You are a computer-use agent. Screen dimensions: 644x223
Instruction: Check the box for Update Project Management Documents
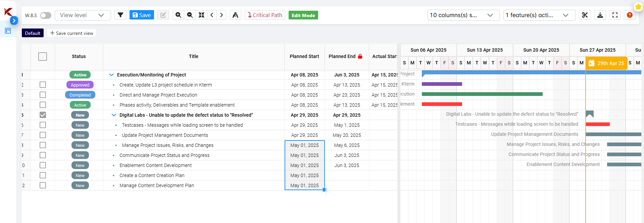pyautogui.click(x=43, y=135)
